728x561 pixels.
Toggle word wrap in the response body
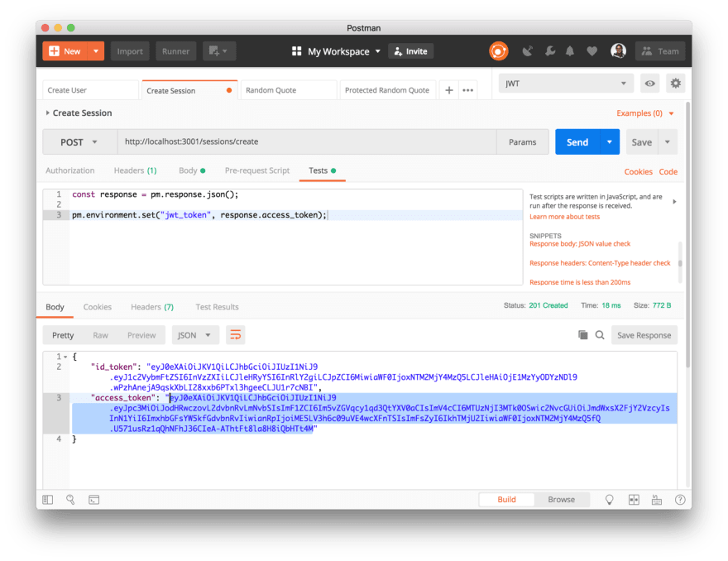coord(236,335)
